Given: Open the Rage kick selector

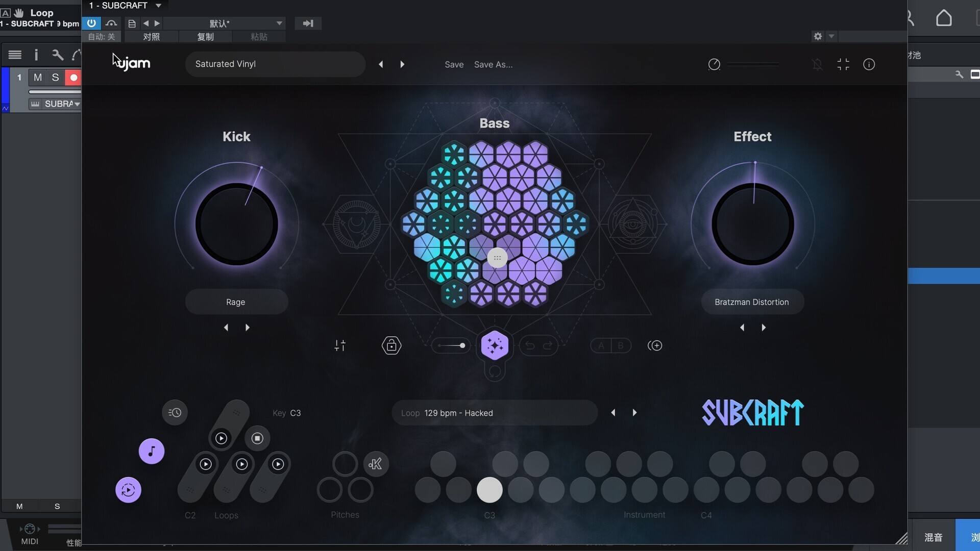Looking at the screenshot, I should point(236,302).
